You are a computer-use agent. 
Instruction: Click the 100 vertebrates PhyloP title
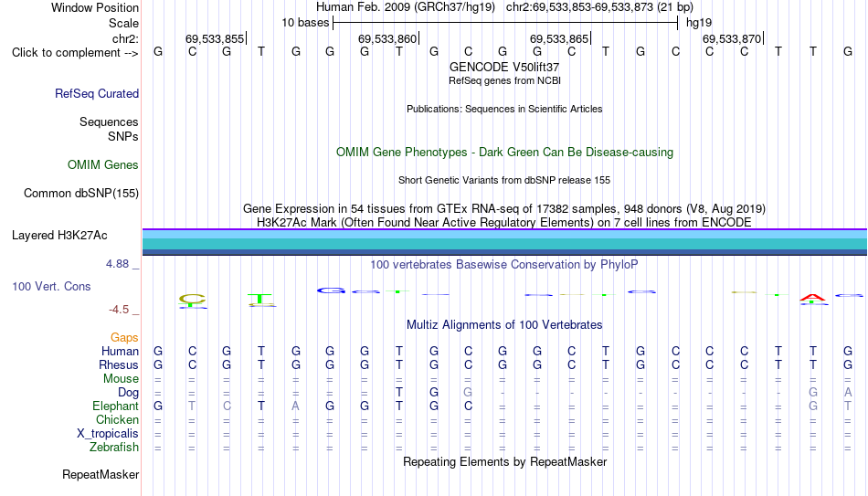pyautogui.click(x=504, y=265)
